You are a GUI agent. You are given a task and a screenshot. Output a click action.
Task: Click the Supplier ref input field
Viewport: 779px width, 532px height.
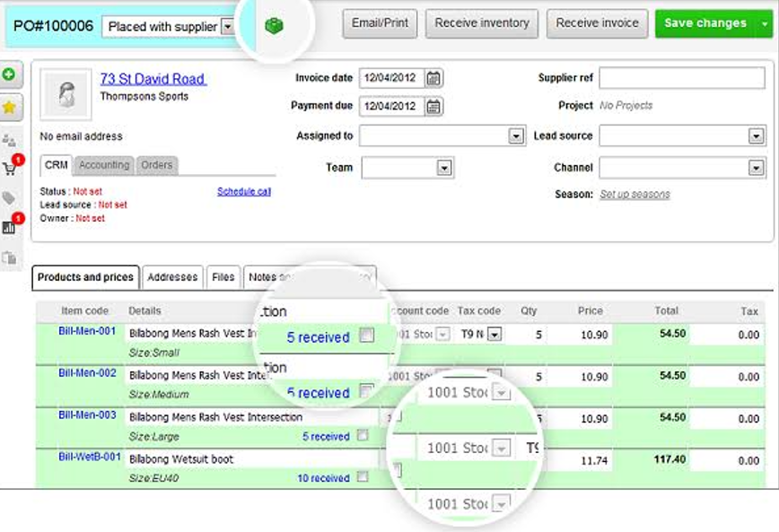(682, 78)
